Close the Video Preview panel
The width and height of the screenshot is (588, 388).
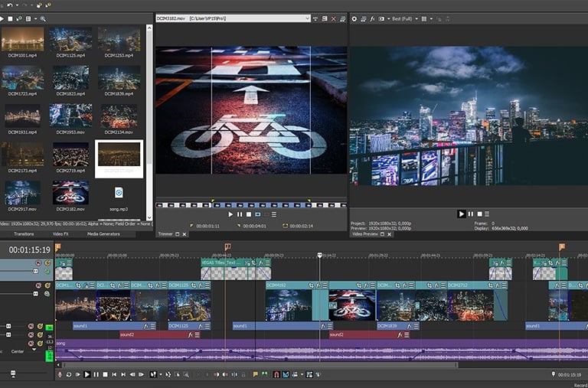coord(390,234)
